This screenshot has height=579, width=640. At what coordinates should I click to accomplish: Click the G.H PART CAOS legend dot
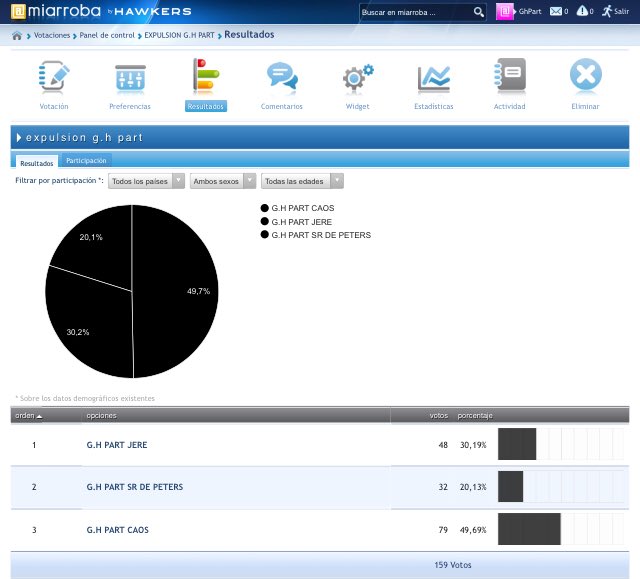coord(264,208)
